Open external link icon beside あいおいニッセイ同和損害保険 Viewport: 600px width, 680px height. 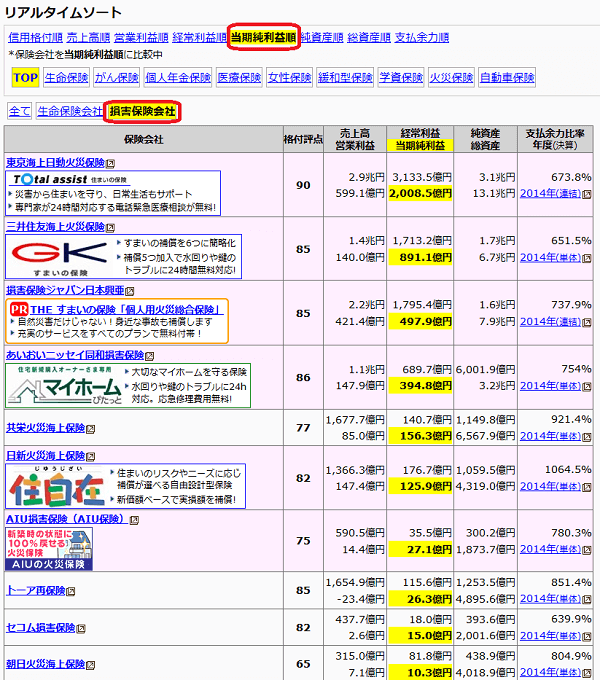[x=150, y=356]
